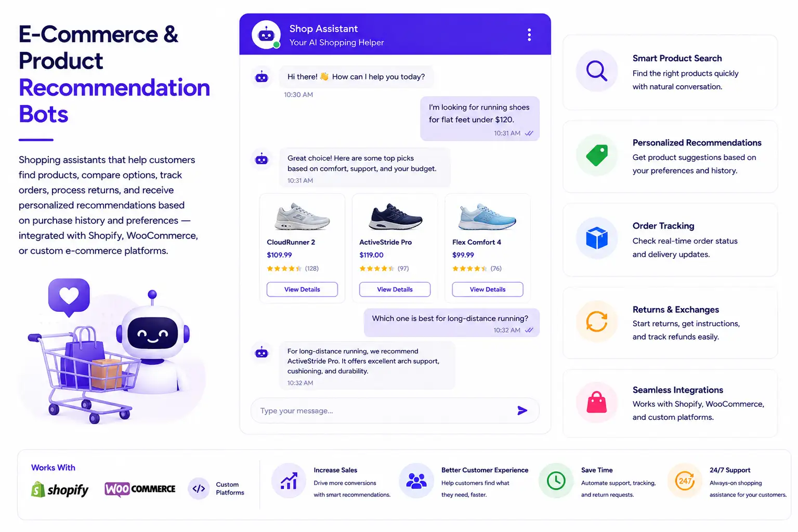
Task: Click the 'Flex Comfort 4' product name
Action: [477, 242]
